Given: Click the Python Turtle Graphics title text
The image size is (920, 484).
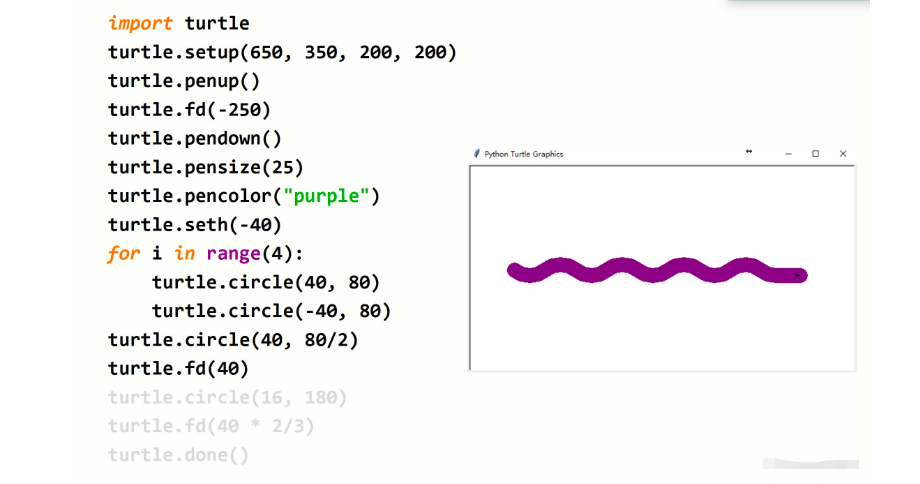Looking at the screenshot, I should (523, 154).
